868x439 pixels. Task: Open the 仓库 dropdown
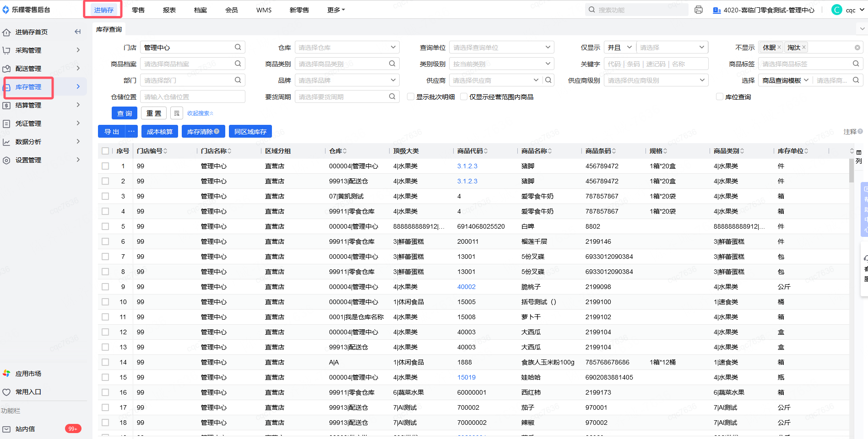[347, 48]
